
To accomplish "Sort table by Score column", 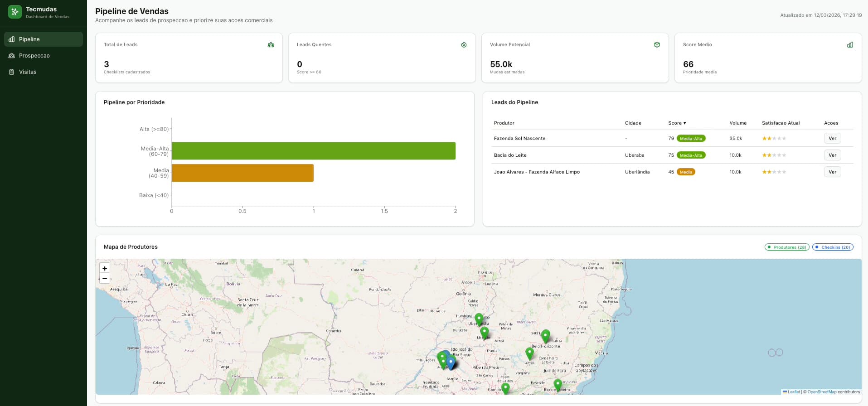I will (677, 123).
